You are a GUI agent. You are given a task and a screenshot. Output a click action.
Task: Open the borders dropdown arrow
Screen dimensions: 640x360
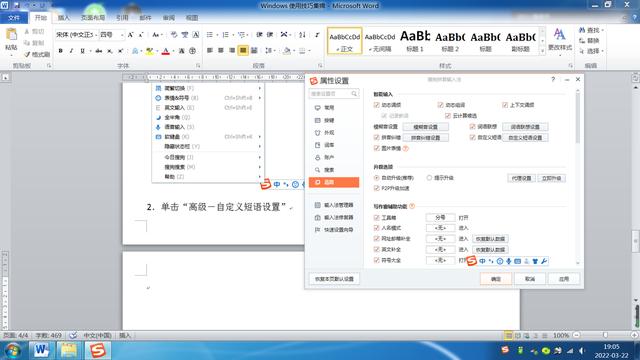pyautogui.click(x=309, y=51)
